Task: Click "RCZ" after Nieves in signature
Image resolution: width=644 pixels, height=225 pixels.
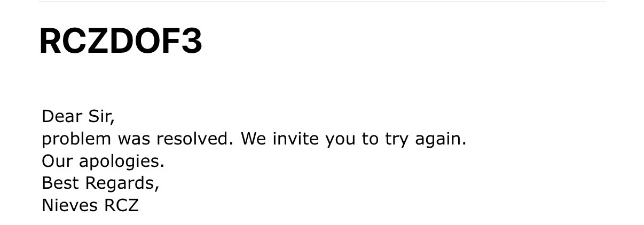Action: tap(121, 206)
